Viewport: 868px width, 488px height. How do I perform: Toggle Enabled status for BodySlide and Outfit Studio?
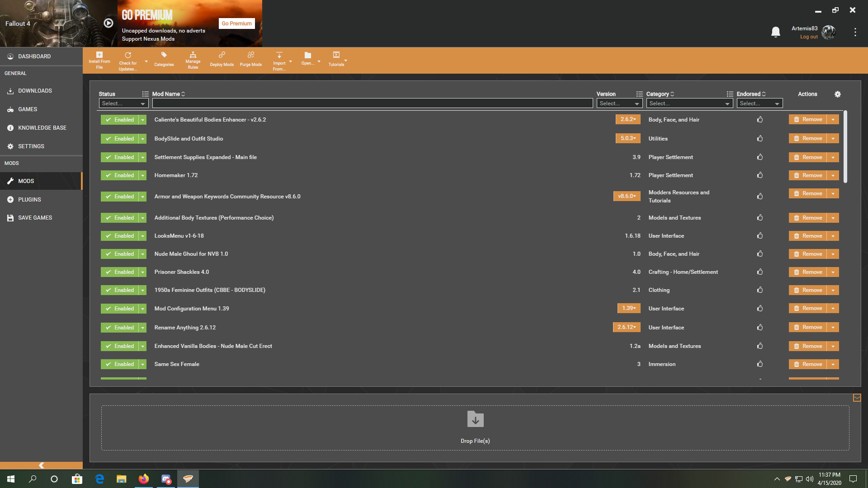[120, 139]
